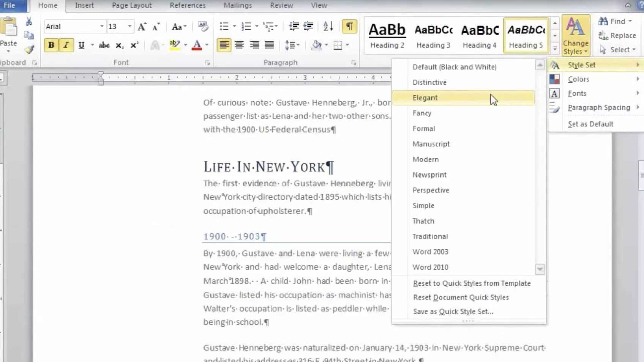Screen dimensions: 644x362
Task: Sort the selected text
Action: 327,26
